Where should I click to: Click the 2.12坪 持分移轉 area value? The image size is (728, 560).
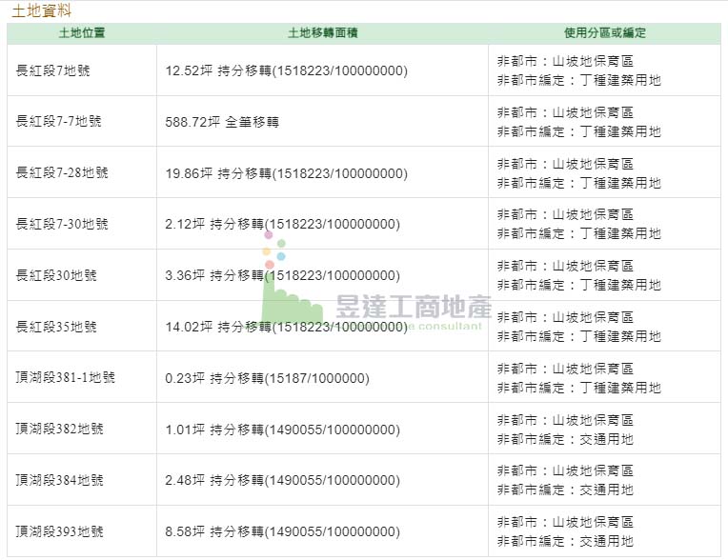[283, 225]
